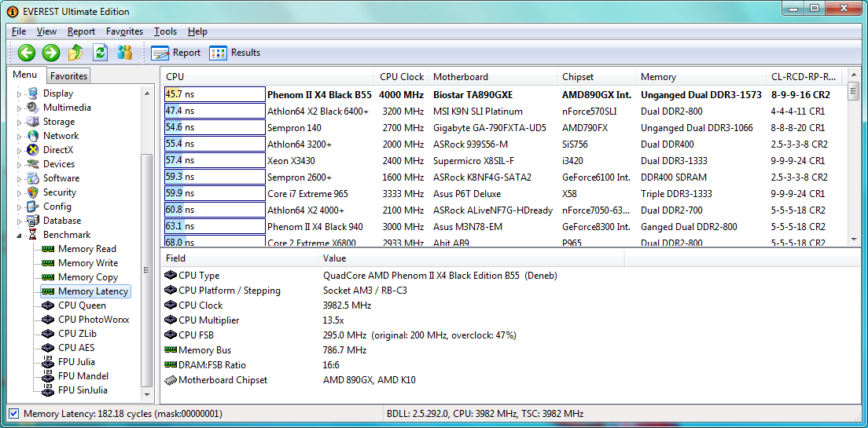The width and height of the screenshot is (868, 428).
Task: Click the Display monitor icon in tree
Action: [x=33, y=93]
